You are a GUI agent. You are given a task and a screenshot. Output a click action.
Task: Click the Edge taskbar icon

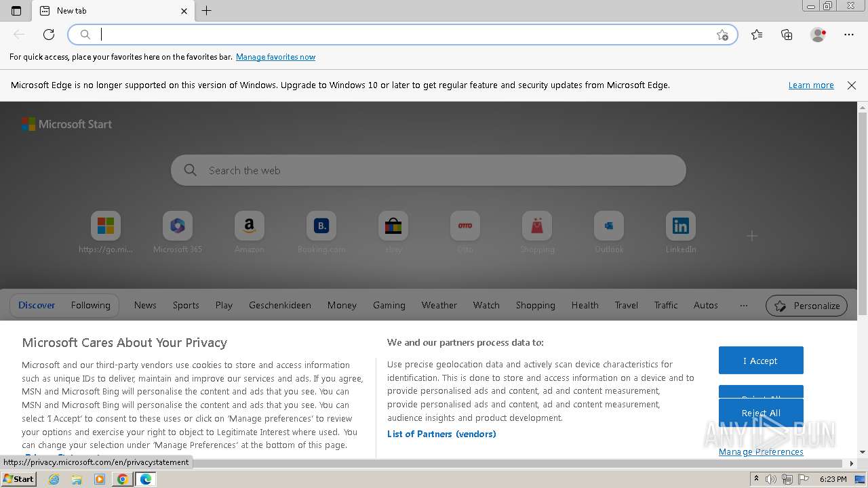click(146, 479)
